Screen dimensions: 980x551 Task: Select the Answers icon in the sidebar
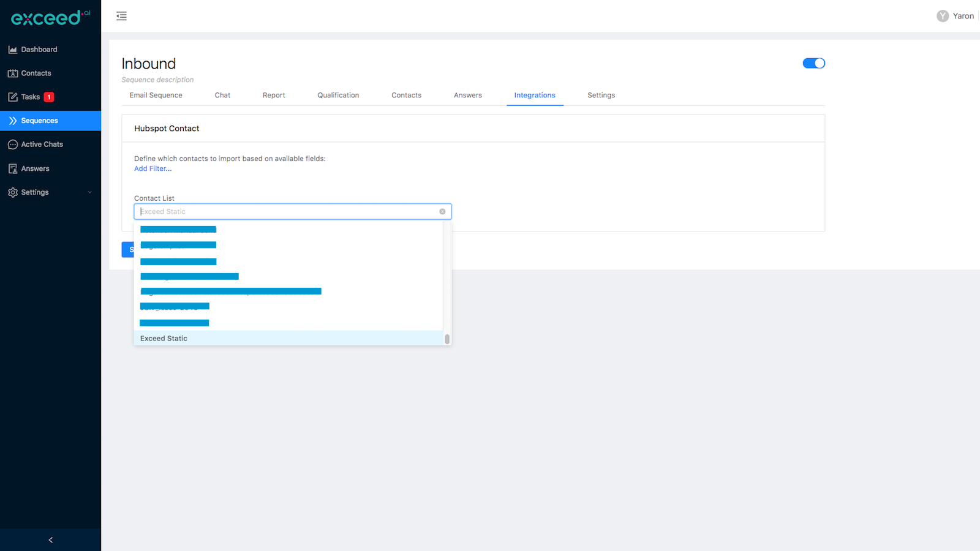click(13, 168)
